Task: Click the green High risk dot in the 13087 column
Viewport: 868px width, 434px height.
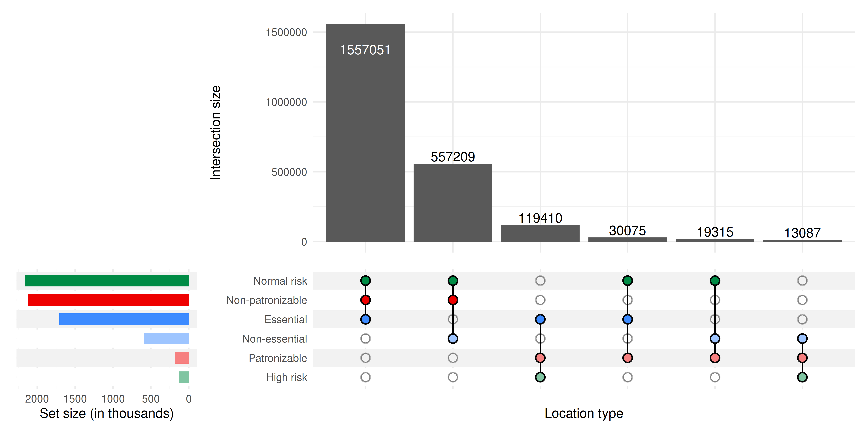Action: [x=802, y=377]
